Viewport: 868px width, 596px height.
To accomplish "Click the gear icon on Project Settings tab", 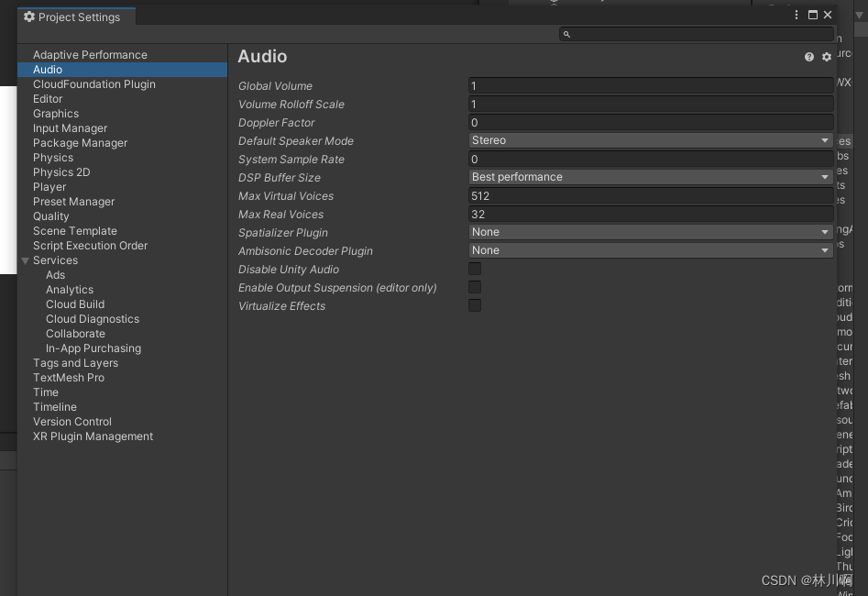I will point(27,17).
